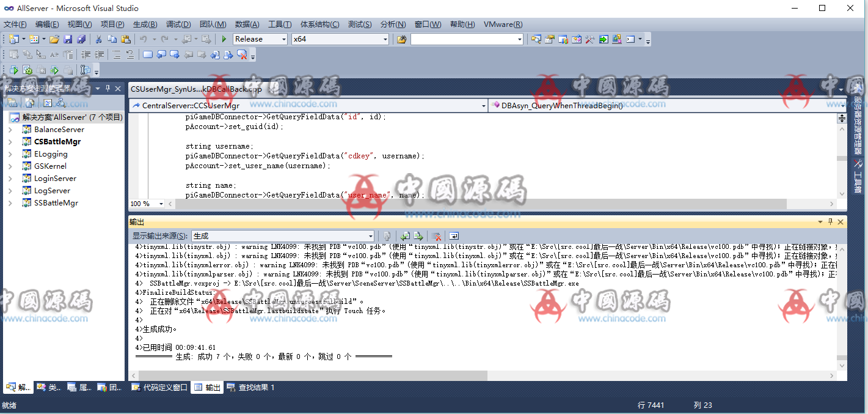Open the Toolbox via the hammer-wrench icon
Viewport: 868px width, 414px height.
coord(589,39)
